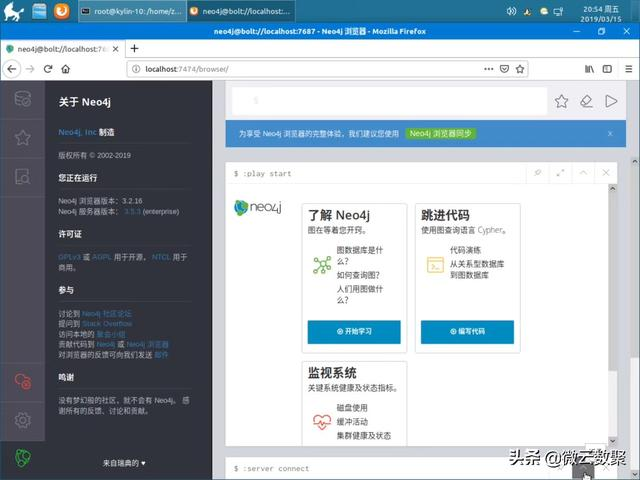Viewport: 640px width, 480px height.
Task: Click the cluster health and status text
Action: pyautogui.click(x=363, y=436)
